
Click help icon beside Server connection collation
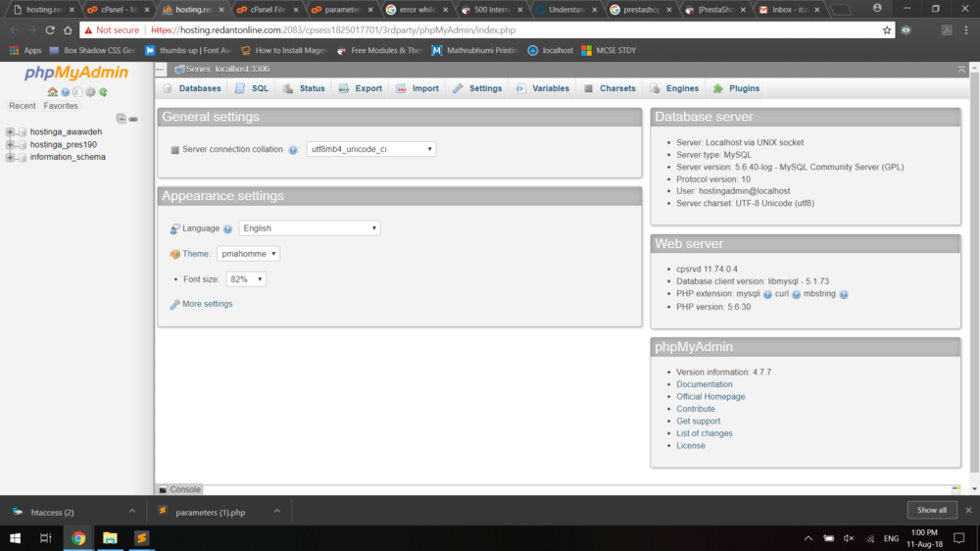(293, 149)
